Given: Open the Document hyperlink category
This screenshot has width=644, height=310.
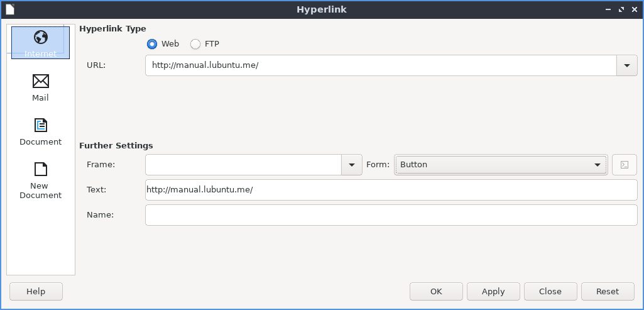Looking at the screenshot, I should point(40,131).
